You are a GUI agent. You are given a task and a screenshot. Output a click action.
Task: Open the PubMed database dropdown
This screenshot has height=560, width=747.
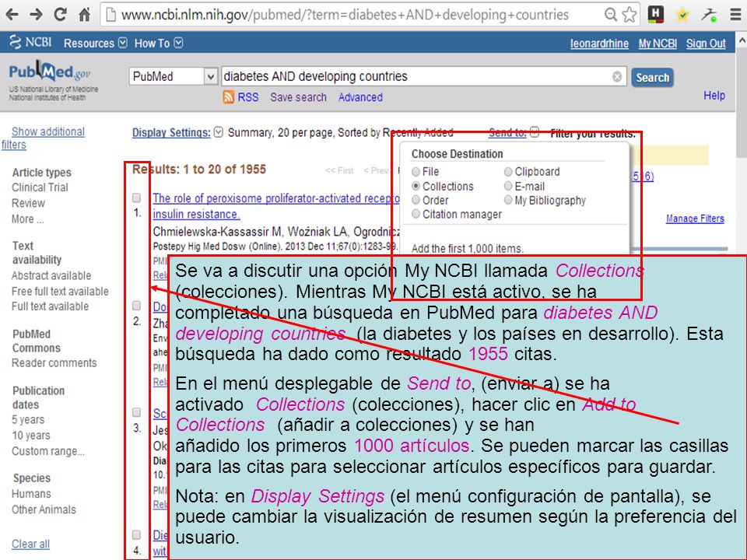pos(174,77)
